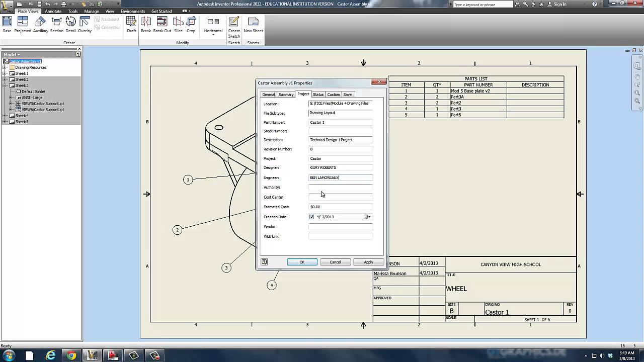Viewport: 644px width, 362px height.
Task: Open the Status properties tab
Action: [x=318, y=95]
